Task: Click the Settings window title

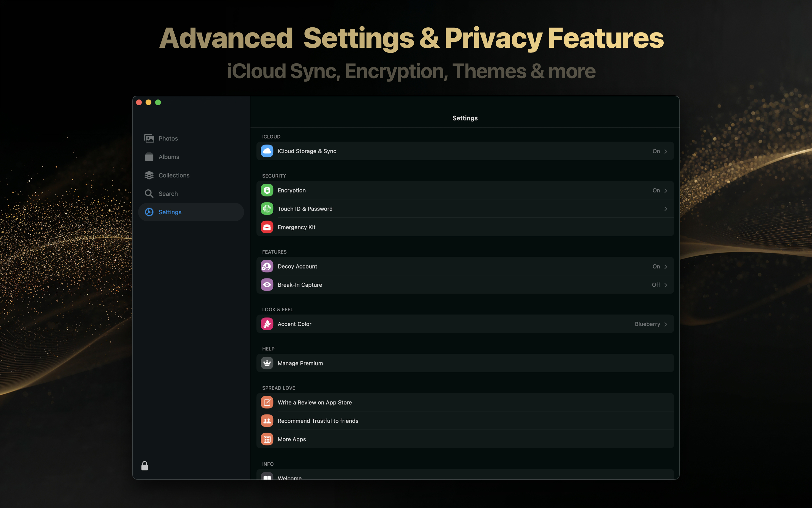Action: pos(465,118)
